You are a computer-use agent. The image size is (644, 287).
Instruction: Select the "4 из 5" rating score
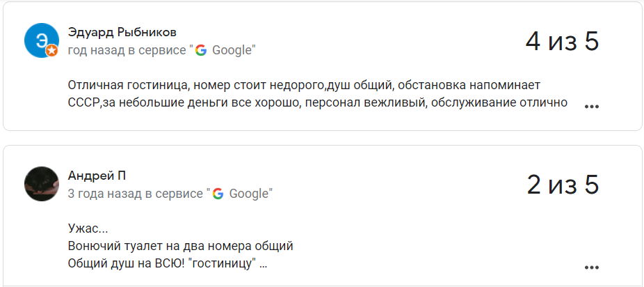click(x=562, y=42)
